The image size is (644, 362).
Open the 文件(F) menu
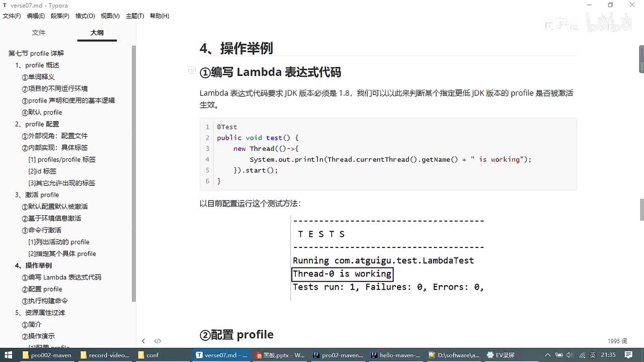click(x=12, y=16)
